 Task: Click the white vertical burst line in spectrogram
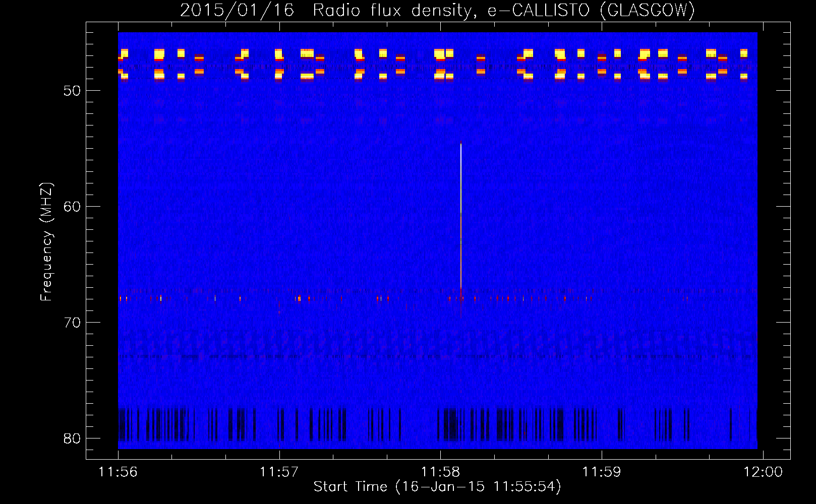coord(461,212)
